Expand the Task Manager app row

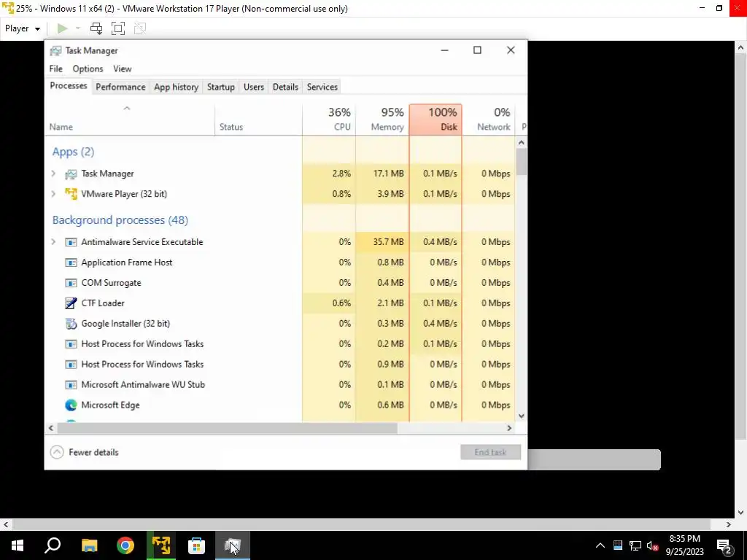[x=53, y=174]
